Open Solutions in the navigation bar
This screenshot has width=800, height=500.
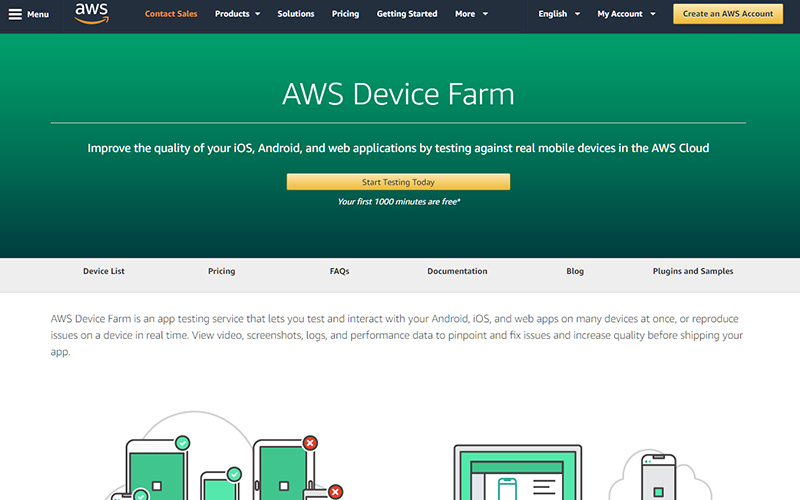click(x=296, y=14)
